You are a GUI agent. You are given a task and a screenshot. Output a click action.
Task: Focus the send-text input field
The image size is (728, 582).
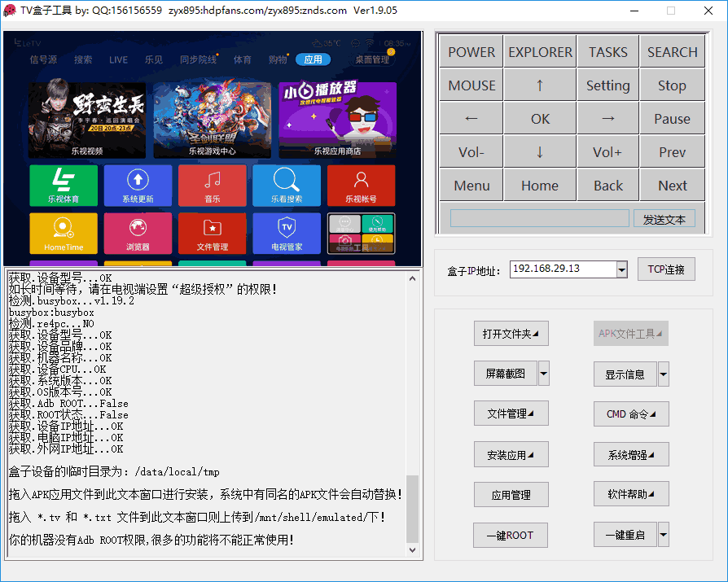coord(540,218)
